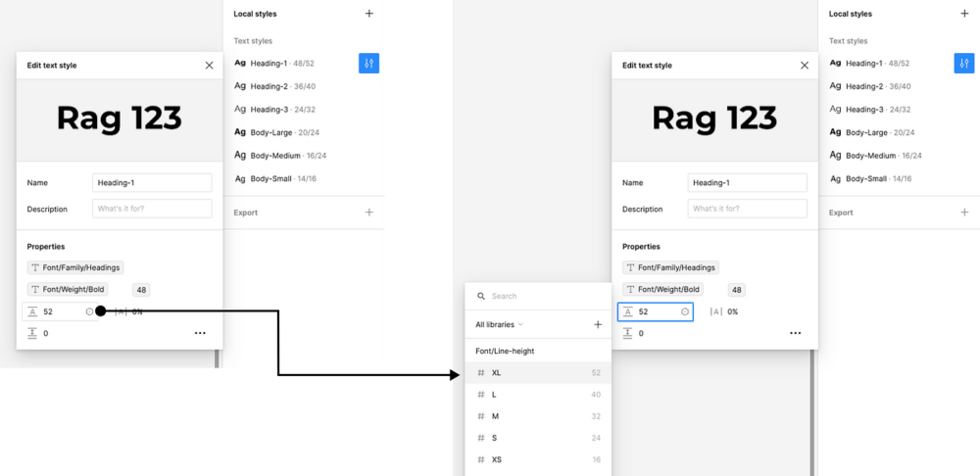Select Body-Medium style in left styles list
The image size is (980, 476).
click(280, 156)
